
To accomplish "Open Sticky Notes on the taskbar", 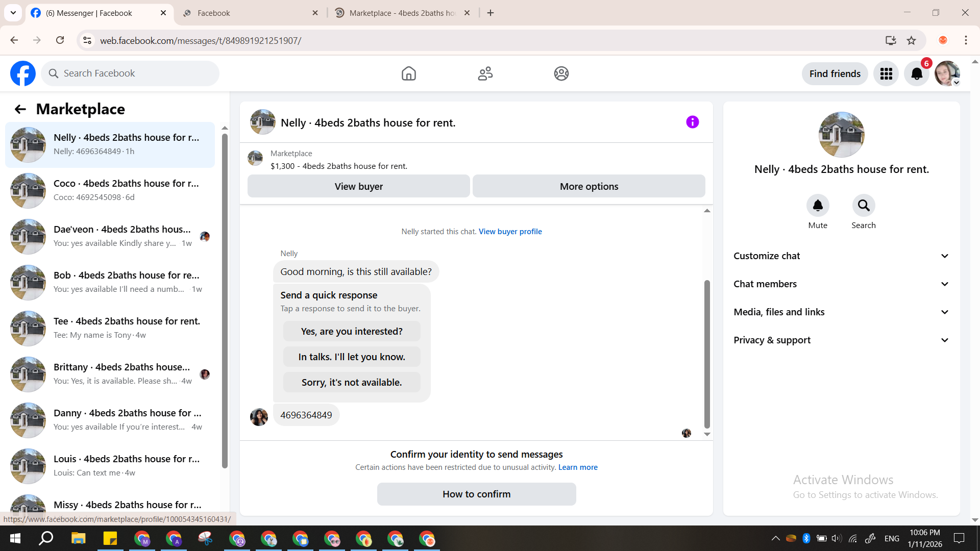I will pyautogui.click(x=110, y=538).
